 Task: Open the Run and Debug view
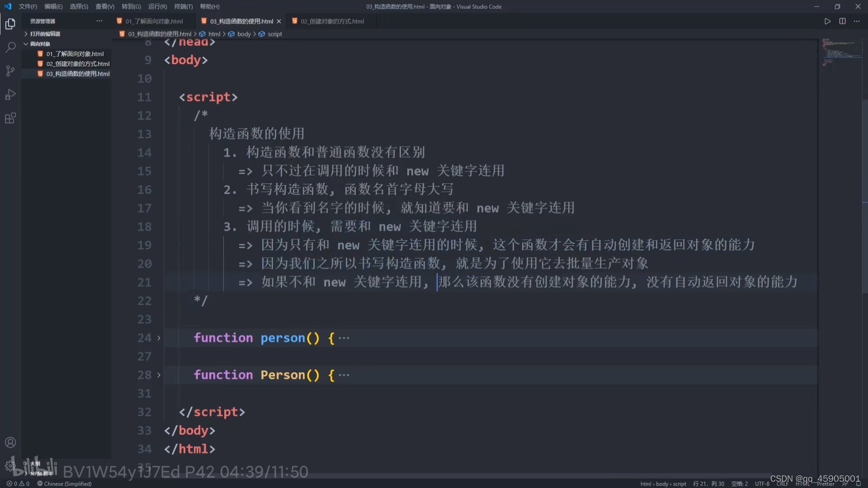10,94
